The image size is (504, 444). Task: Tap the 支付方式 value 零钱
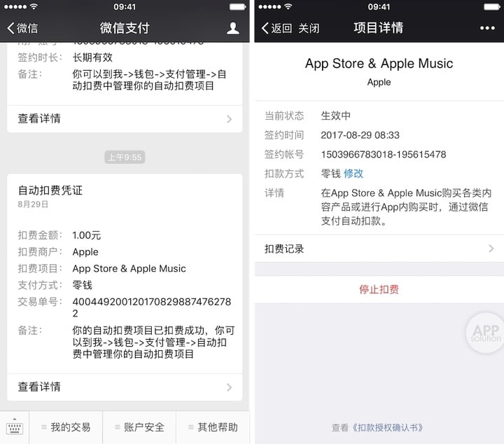83,285
